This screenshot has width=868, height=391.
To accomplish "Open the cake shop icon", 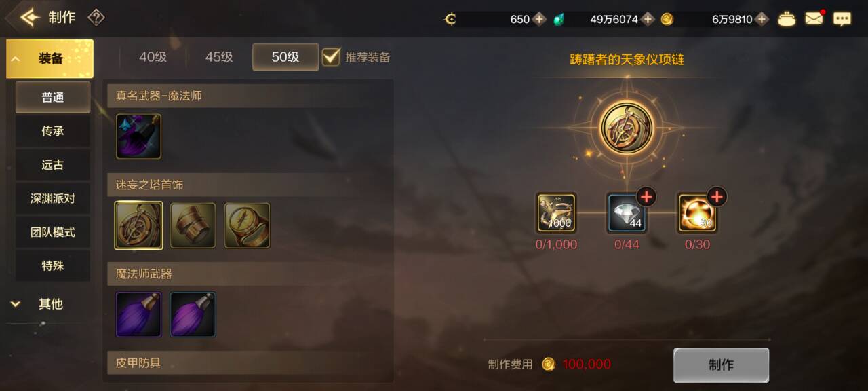I will (x=787, y=19).
